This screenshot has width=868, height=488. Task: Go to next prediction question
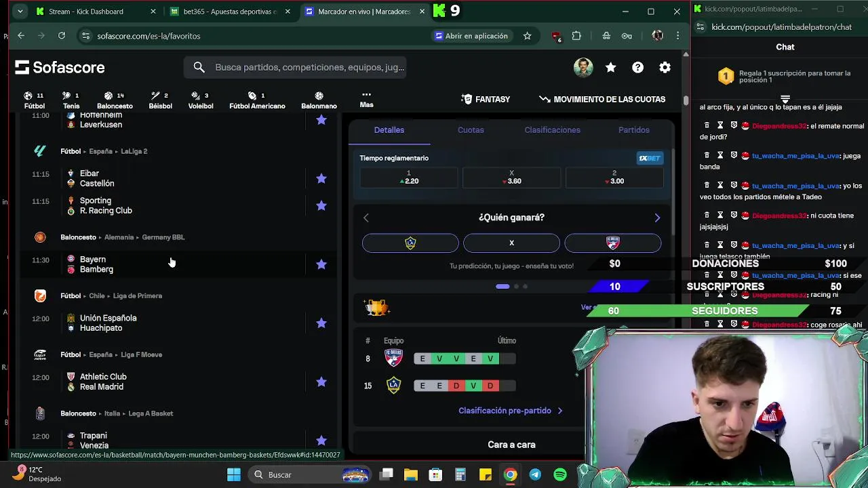(x=657, y=218)
